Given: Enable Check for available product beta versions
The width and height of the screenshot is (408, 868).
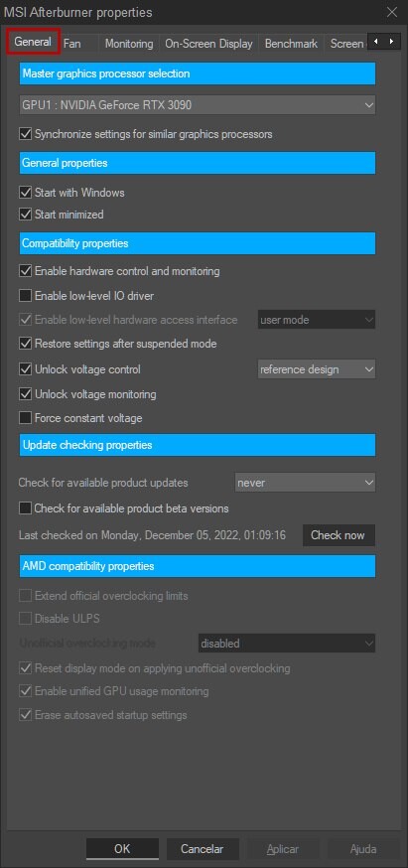Looking at the screenshot, I should coord(25,508).
